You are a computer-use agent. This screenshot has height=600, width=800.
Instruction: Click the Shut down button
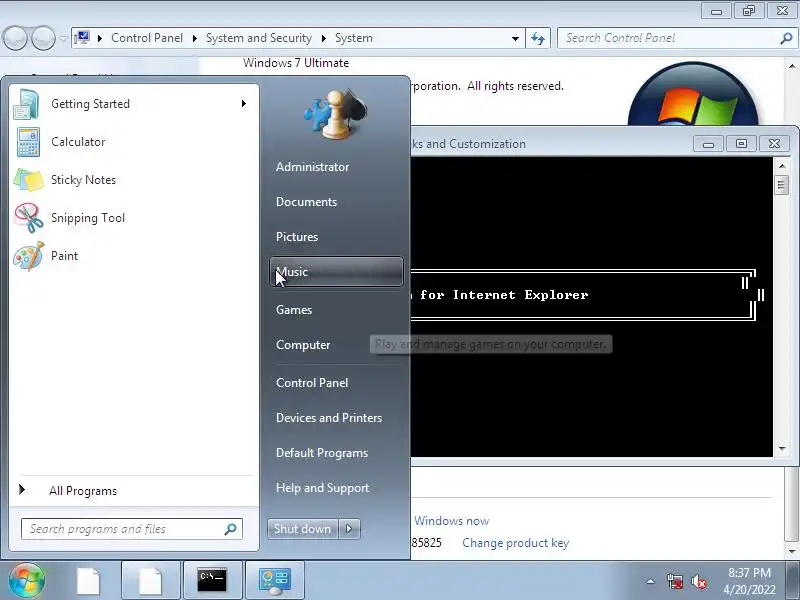pos(303,529)
